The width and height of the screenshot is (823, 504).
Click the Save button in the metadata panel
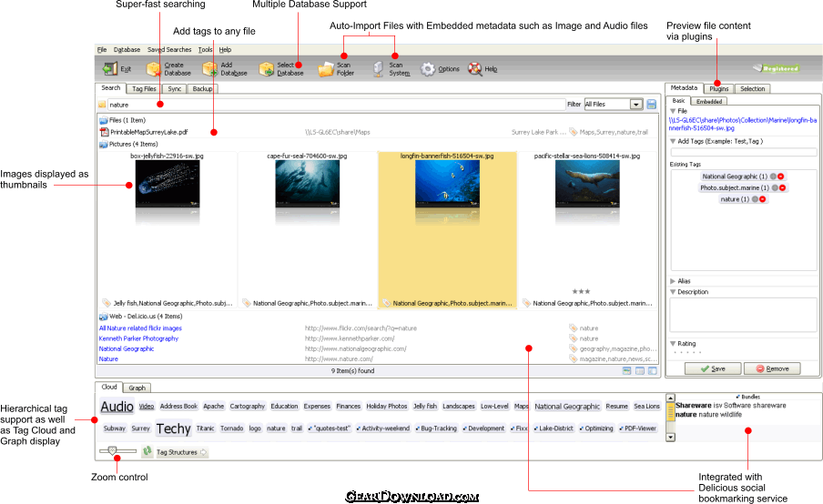(713, 368)
